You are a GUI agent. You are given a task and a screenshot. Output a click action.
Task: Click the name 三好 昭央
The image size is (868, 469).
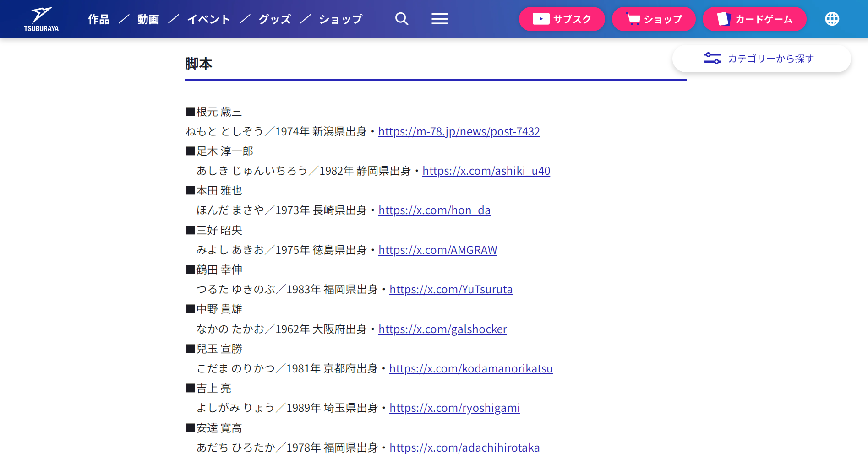coord(219,231)
